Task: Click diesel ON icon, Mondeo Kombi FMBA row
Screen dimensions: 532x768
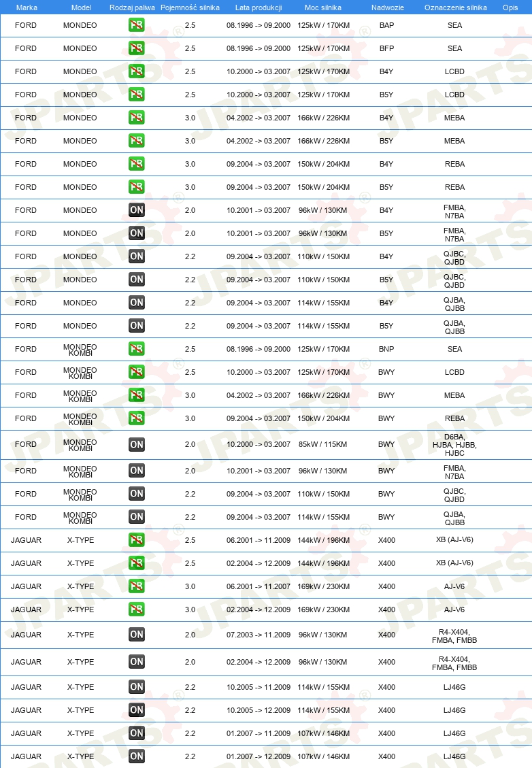Action: [x=137, y=471]
